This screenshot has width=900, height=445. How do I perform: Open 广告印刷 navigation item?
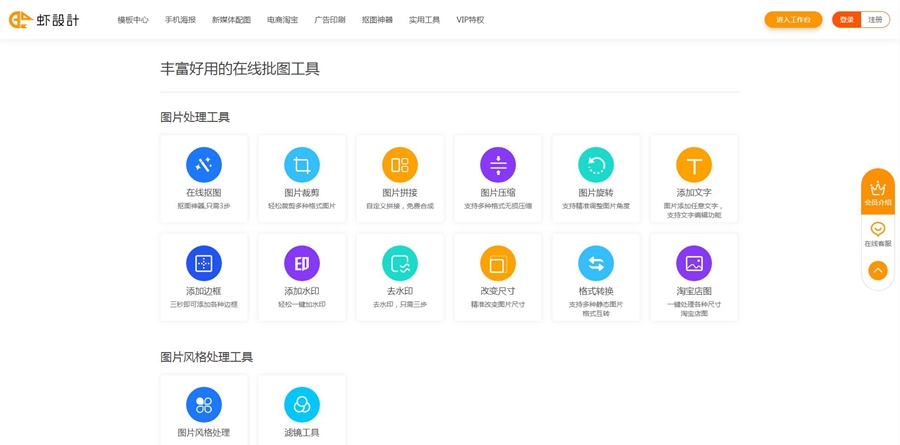tap(330, 20)
